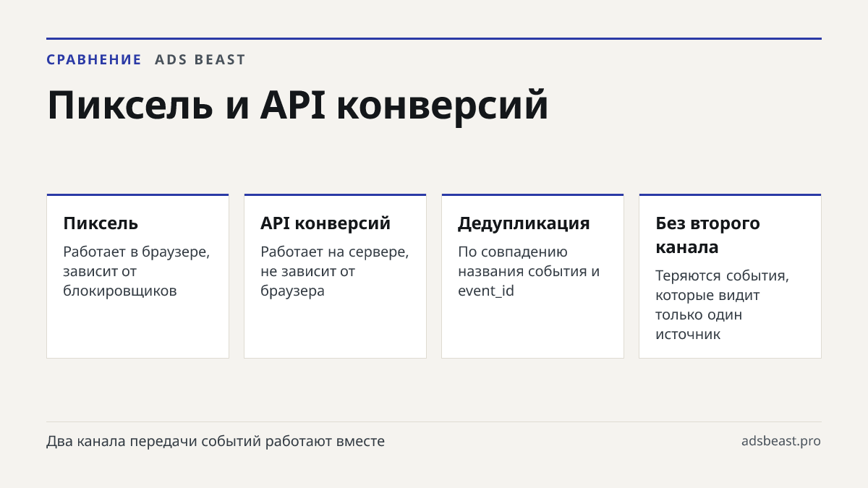Click text 'По совпадению названия события и event_id'

click(x=529, y=271)
